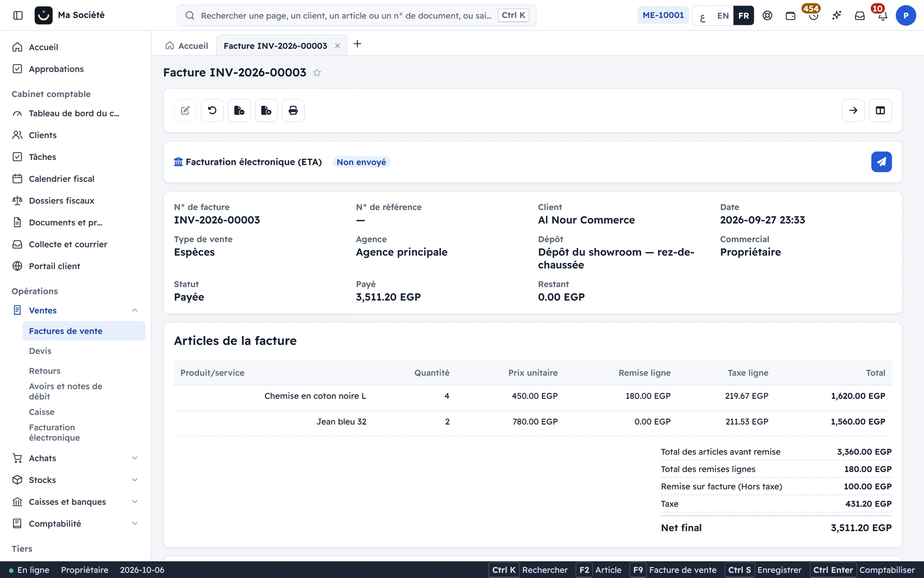The height and width of the screenshot is (578, 924).
Task: Click the undo/revert arrow icon
Action: point(212,111)
